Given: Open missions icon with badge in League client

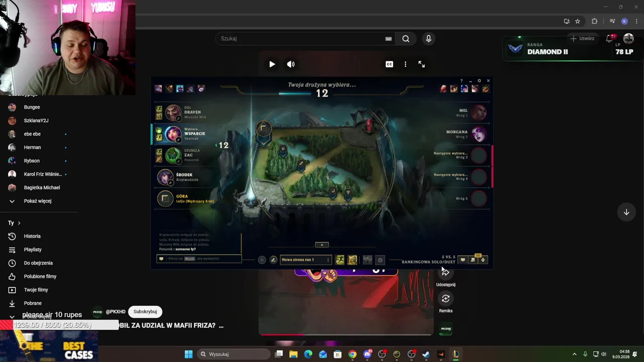Looking at the screenshot, I should (473, 259).
